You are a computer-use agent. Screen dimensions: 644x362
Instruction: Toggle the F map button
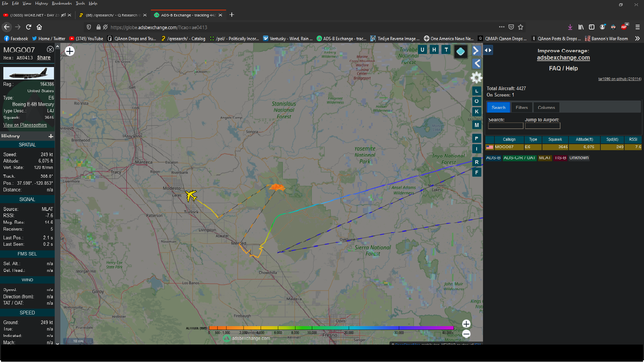point(477,173)
